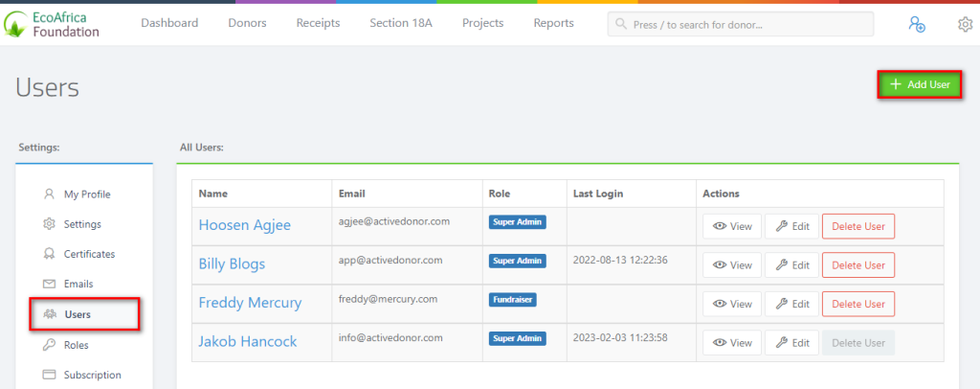View user Jakob Hancock
The width and height of the screenshot is (980, 389).
732,343
